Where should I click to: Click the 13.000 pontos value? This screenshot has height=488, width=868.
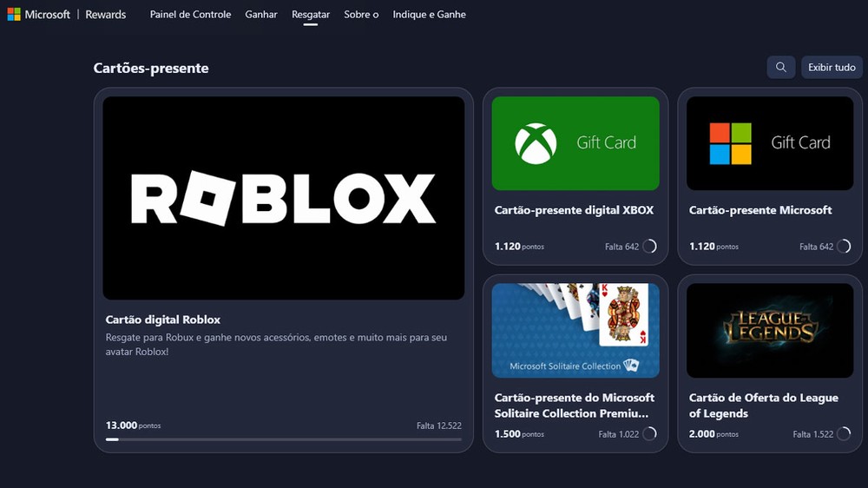[x=133, y=425]
